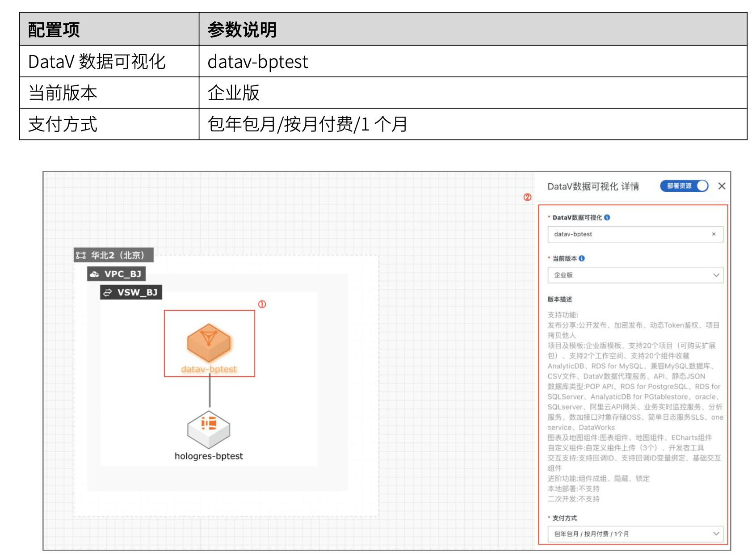The height and width of the screenshot is (556, 756).
Task: Clear the datav-bptest field with x icon
Action: pos(714,234)
